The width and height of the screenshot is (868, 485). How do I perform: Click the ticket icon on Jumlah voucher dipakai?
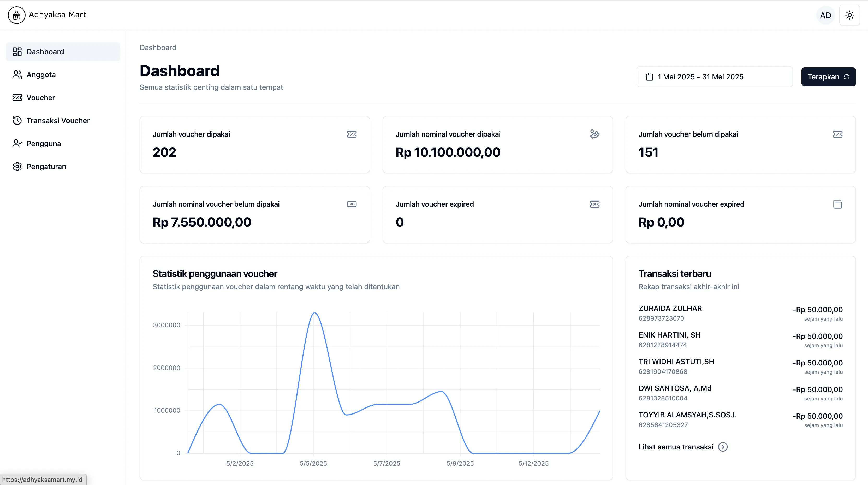(x=352, y=134)
